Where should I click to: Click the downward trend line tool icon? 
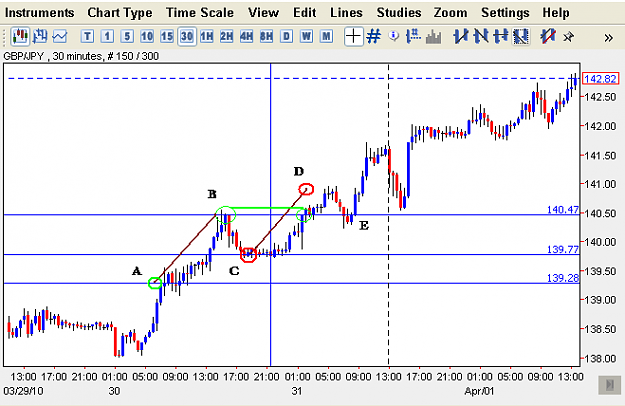pos(481,37)
